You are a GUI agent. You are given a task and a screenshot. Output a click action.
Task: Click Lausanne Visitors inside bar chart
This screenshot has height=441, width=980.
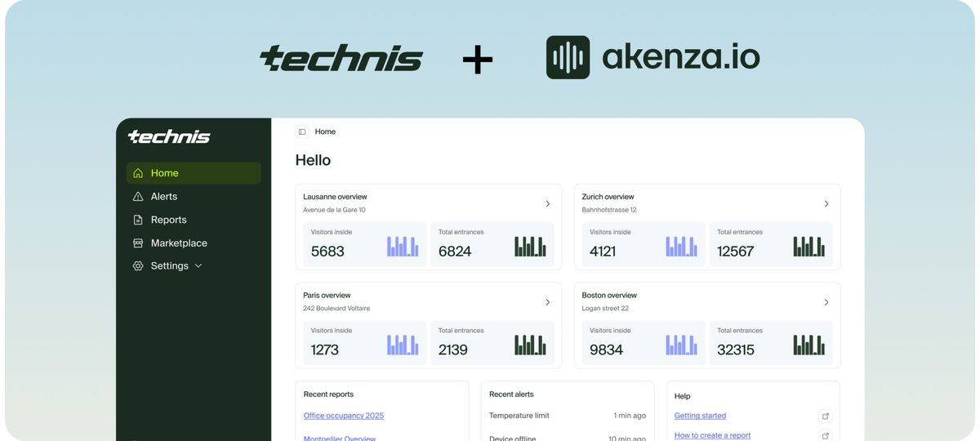(x=403, y=247)
